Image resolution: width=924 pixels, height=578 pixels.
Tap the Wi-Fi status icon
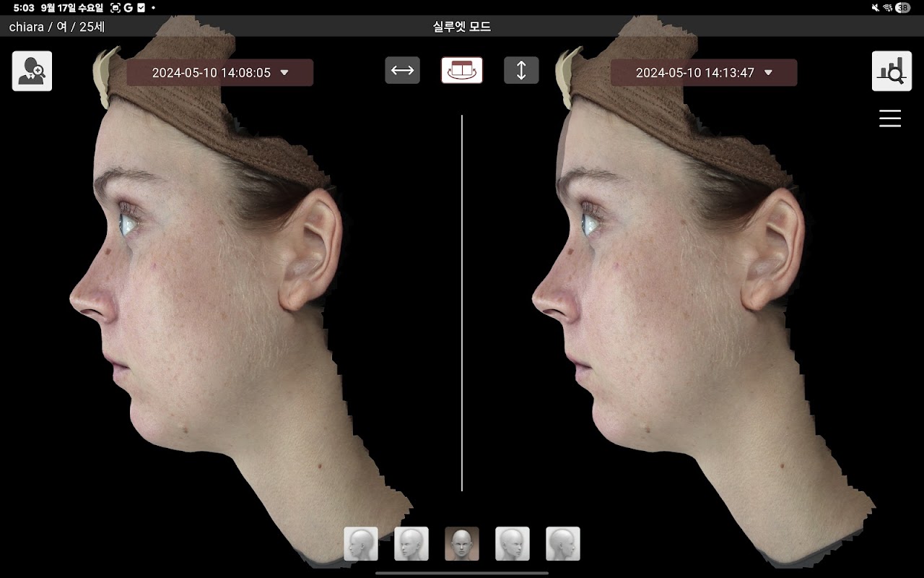(888, 7)
